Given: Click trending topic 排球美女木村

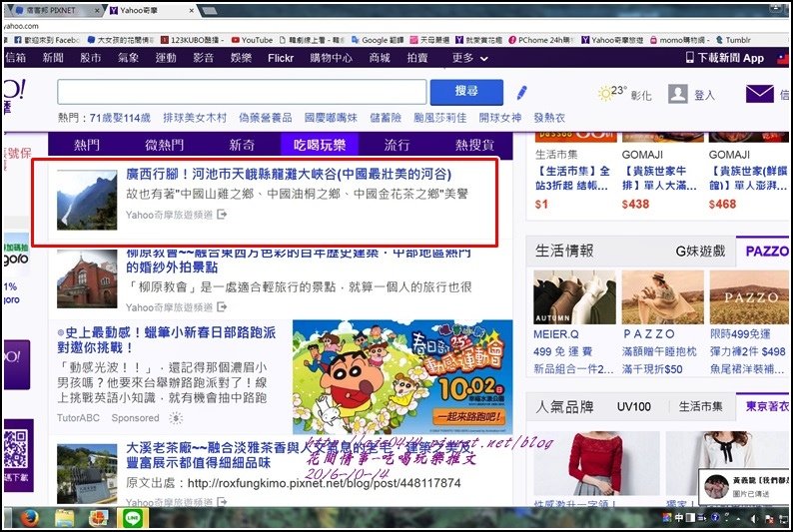Looking at the screenshot, I should click(x=195, y=118).
